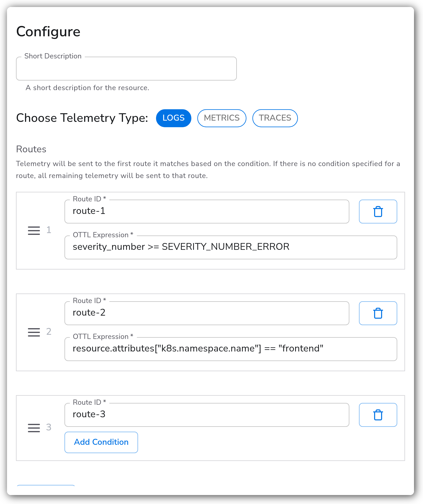Edit the route-2 Route ID field

click(207, 313)
